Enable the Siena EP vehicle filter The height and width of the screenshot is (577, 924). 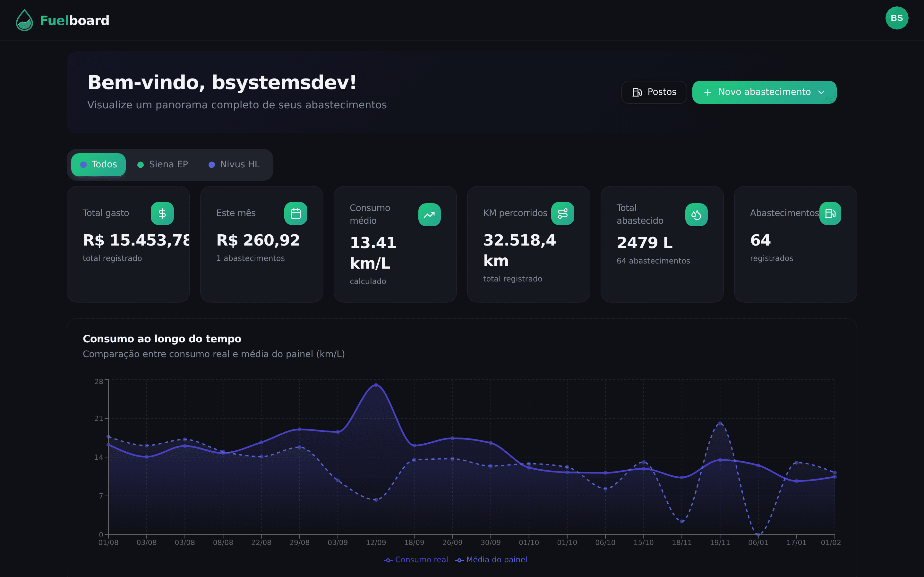click(163, 164)
